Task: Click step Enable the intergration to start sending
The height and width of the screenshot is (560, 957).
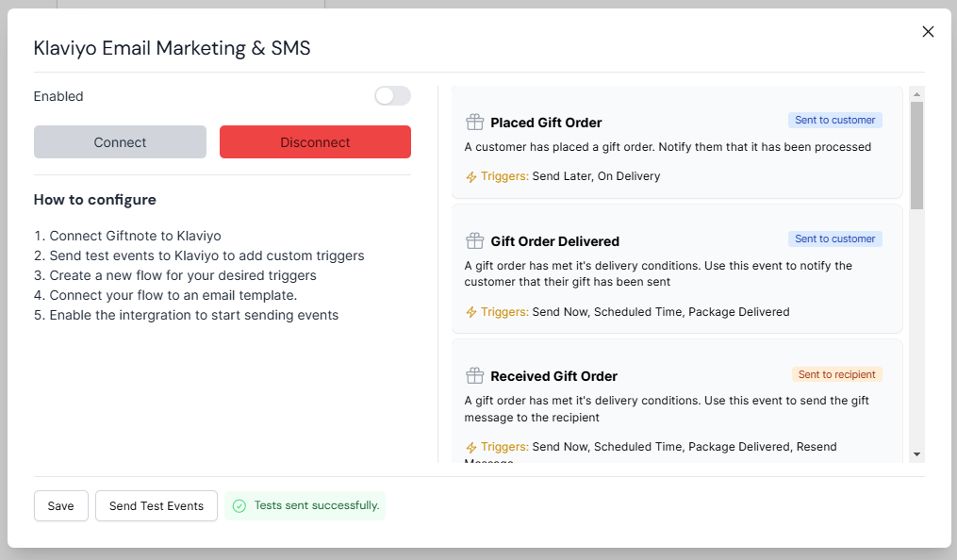Action: coord(186,316)
